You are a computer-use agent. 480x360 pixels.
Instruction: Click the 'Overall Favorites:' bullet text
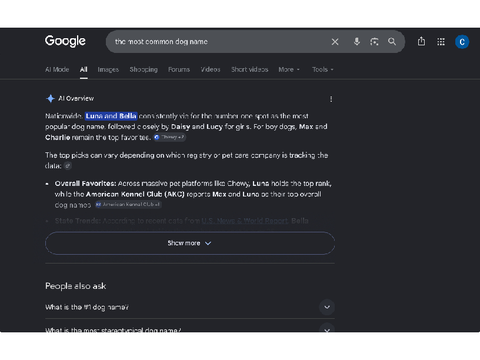(86, 184)
